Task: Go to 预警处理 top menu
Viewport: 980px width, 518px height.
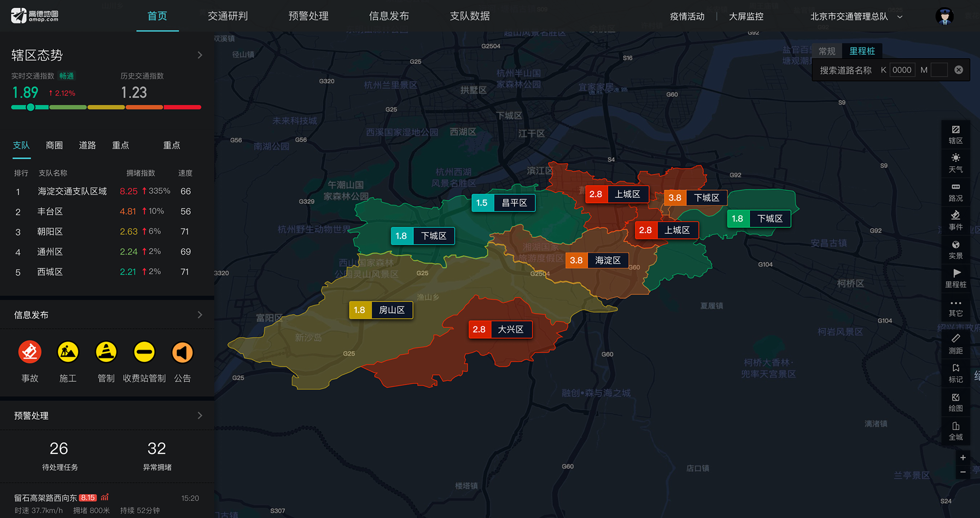Action: [x=308, y=16]
